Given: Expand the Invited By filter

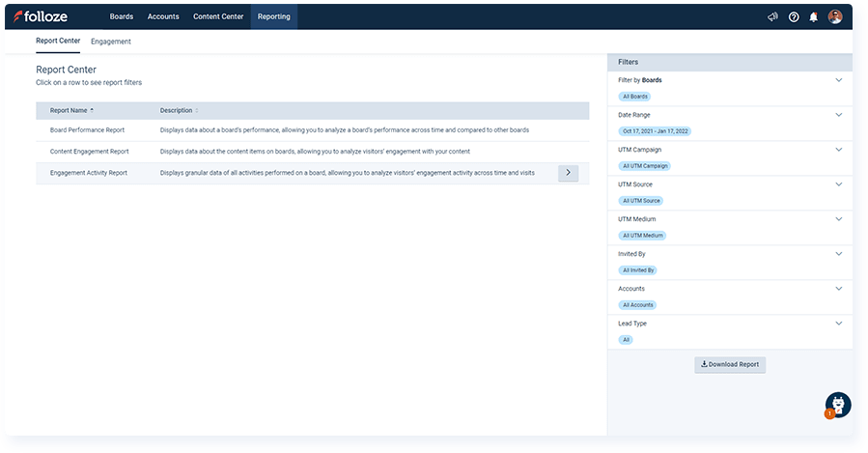Looking at the screenshot, I should pyautogui.click(x=838, y=254).
